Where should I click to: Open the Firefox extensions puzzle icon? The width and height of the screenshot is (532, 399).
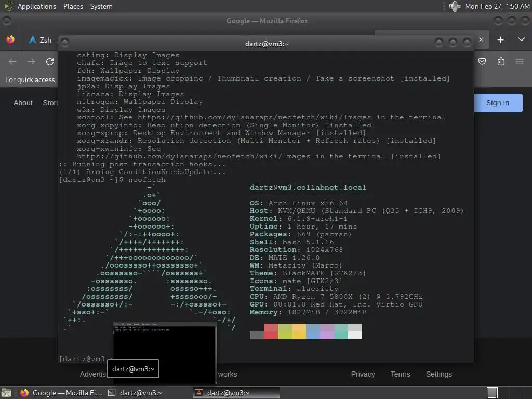(x=501, y=61)
